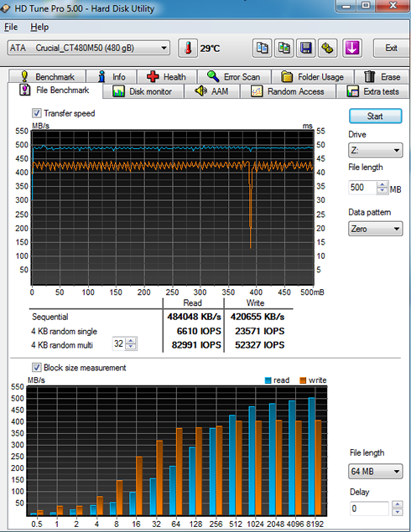This screenshot has height=532, width=411.
Task: Click the copy screenshot to clipboard icon
Action: click(x=284, y=49)
